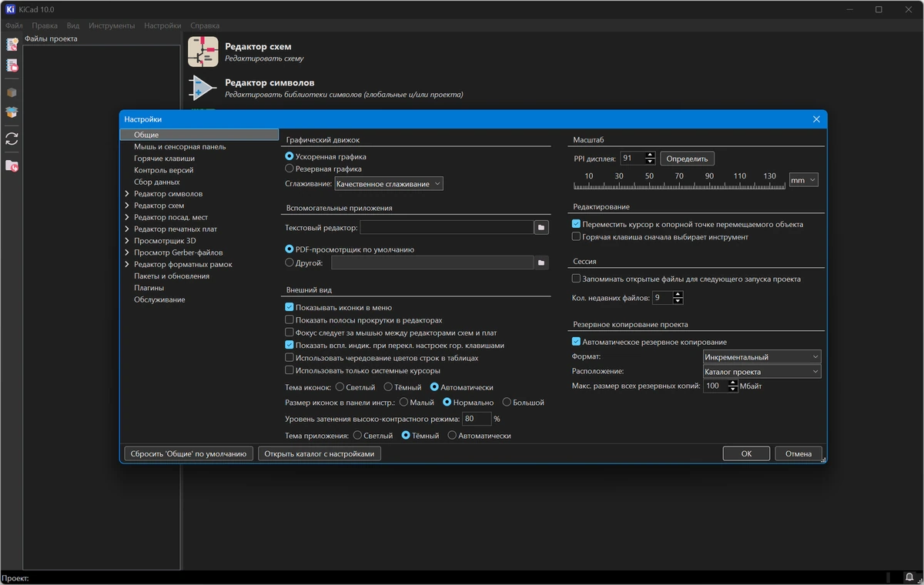Click the gray archive project cube icon
The image size is (924, 585).
click(12, 92)
